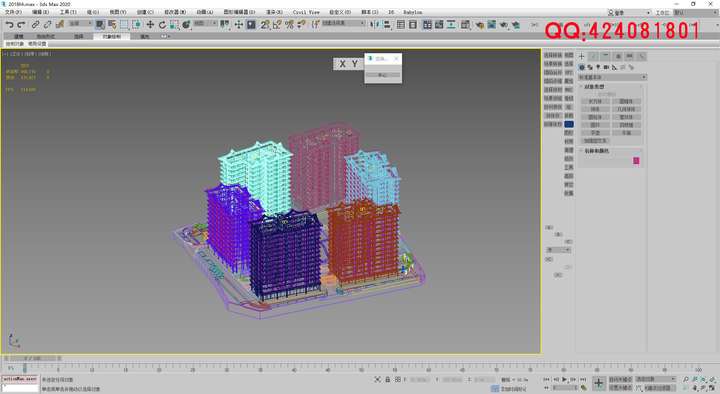Activate Select and Place tool
This screenshot has width=720, height=394.
pos(186,24)
